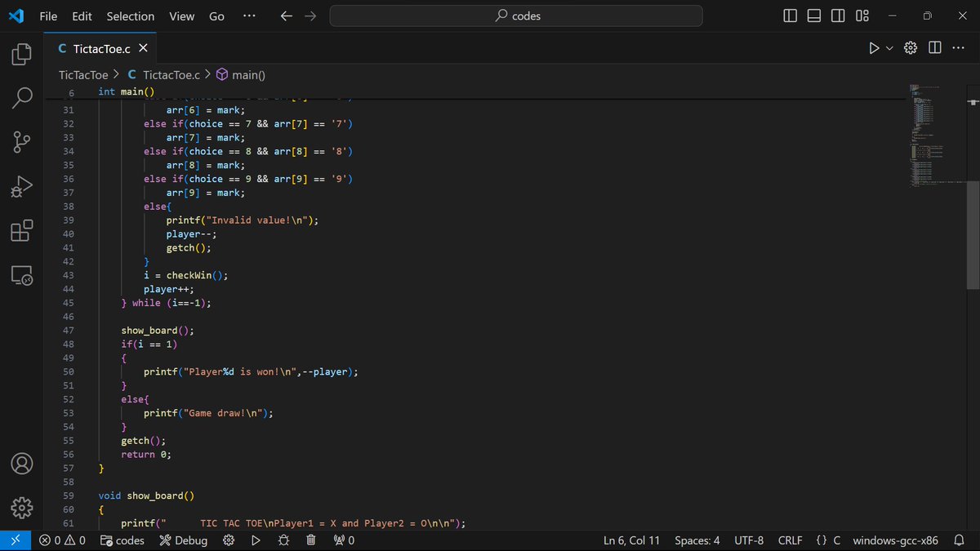Image resolution: width=980 pixels, height=551 pixels.
Task: Click line number 45
Action: pyautogui.click(x=68, y=303)
